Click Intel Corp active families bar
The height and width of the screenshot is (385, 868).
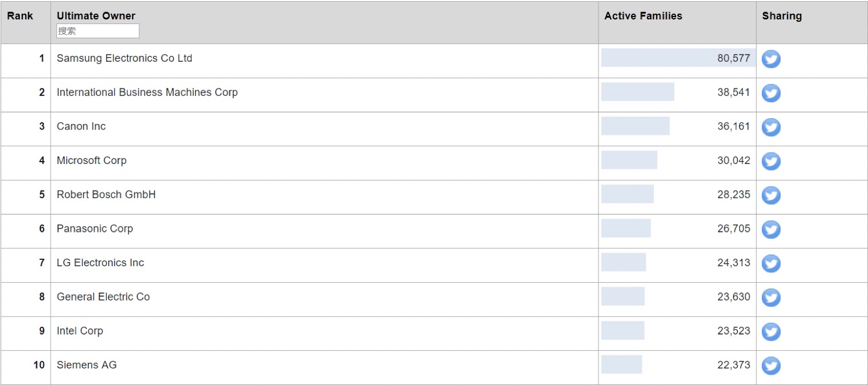click(623, 330)
